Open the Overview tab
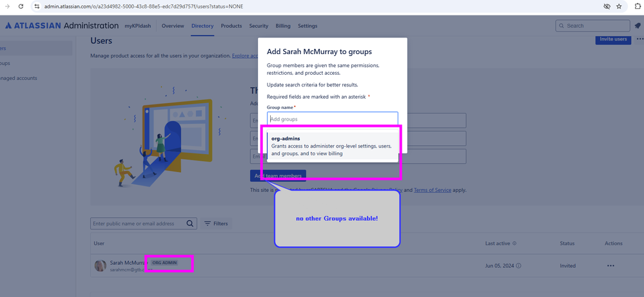The height and width of the screenshot is (297, 644). coord(173,26)
